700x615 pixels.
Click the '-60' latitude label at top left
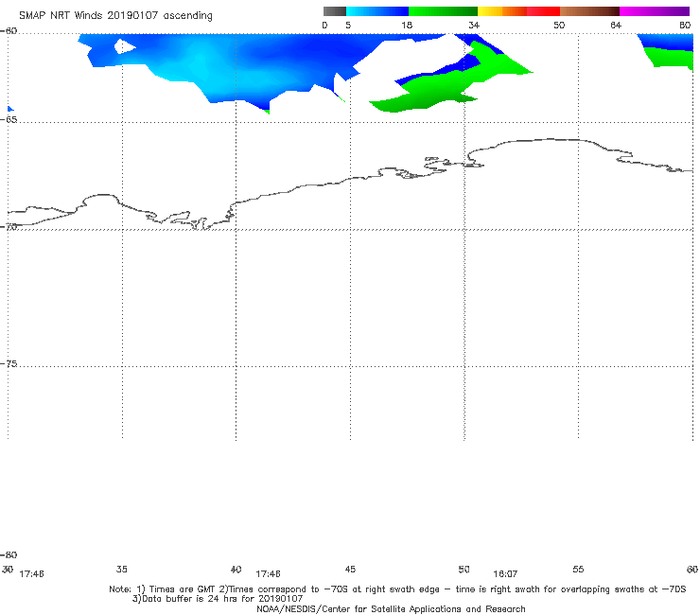click(9, 31)
